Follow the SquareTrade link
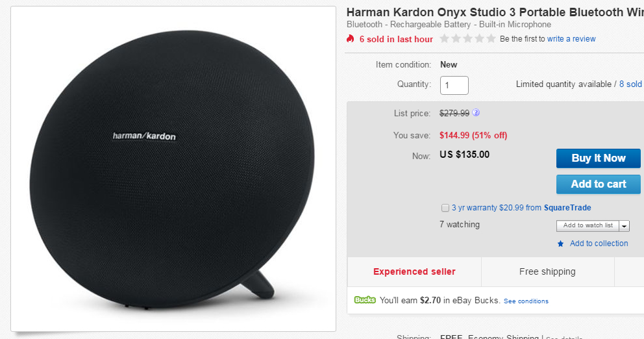644x339 pixels. [567, 208]
